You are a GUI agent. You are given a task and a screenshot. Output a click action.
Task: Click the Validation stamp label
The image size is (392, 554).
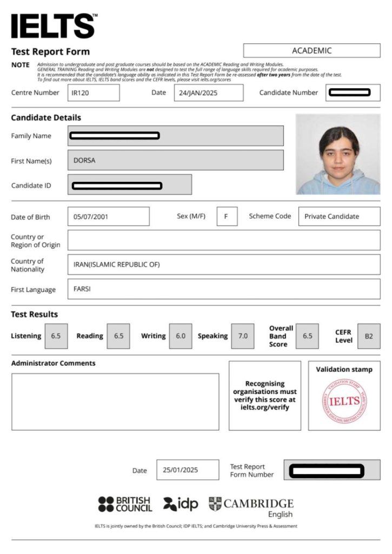[344, 369]
